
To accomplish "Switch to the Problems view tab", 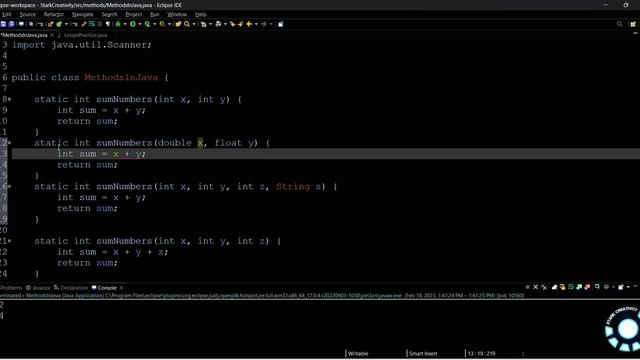I will (x=11, y=288).
